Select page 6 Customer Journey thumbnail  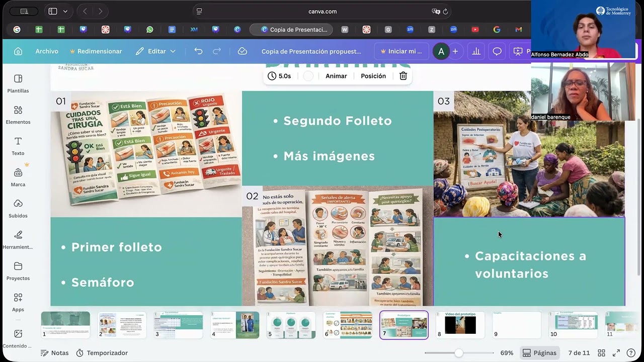(x=347, y=325)
